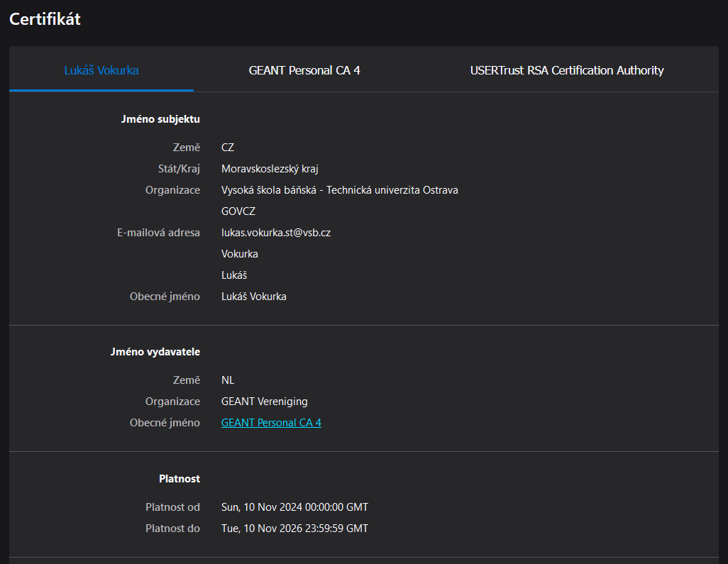This screenshot has width=728, height=564.
Task: Click the given name value Lukáš
Action: point(234,275)
